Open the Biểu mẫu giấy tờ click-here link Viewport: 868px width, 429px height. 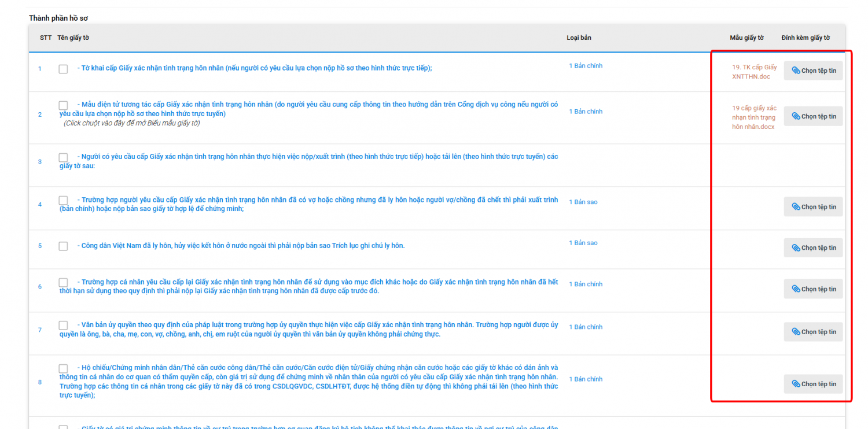click(x=131, y=123)
